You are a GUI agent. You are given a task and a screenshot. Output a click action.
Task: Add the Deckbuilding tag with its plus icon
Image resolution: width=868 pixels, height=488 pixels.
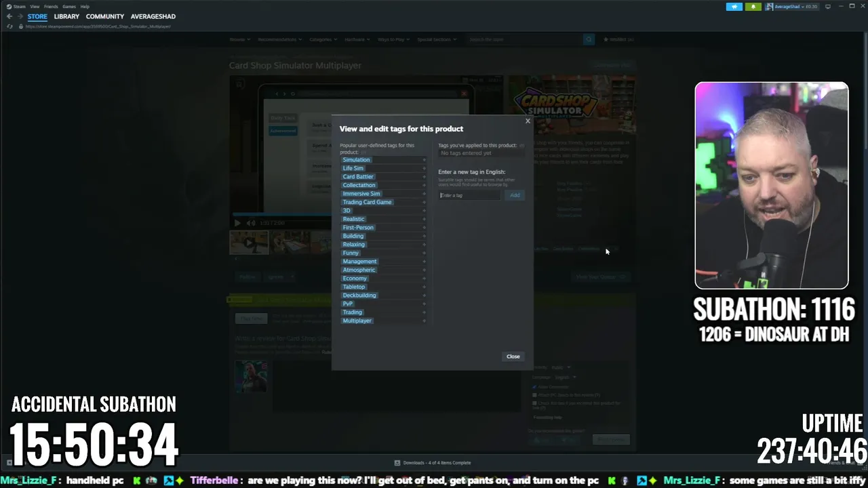coord(425,296)
